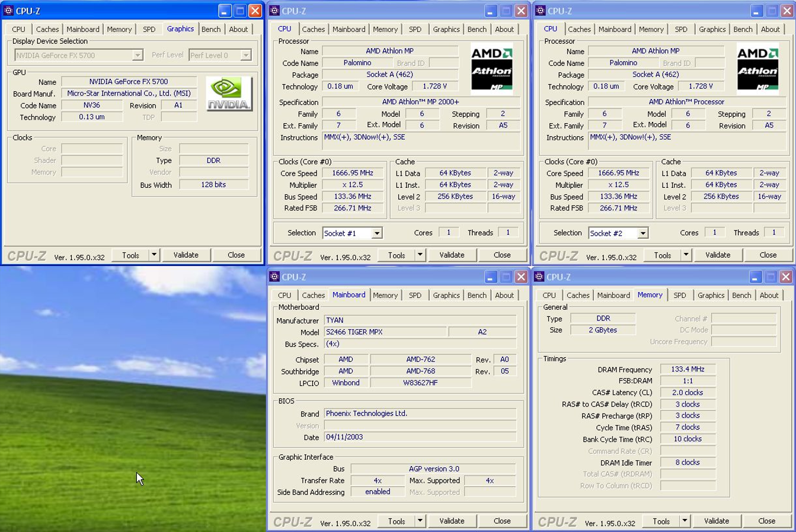
Task: Click the CPU-Z title icon in the Memory window
Action: click(x=539, y=277)
